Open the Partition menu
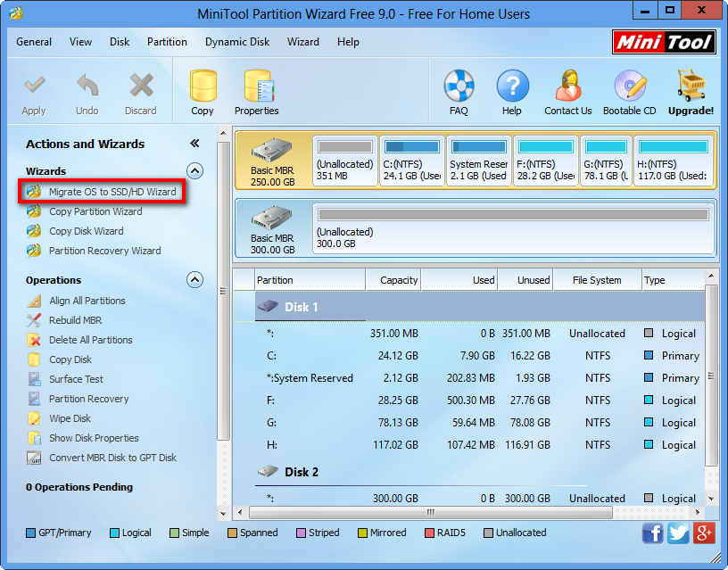The height and width of the screenshot is (570, 728). [167, 42]
